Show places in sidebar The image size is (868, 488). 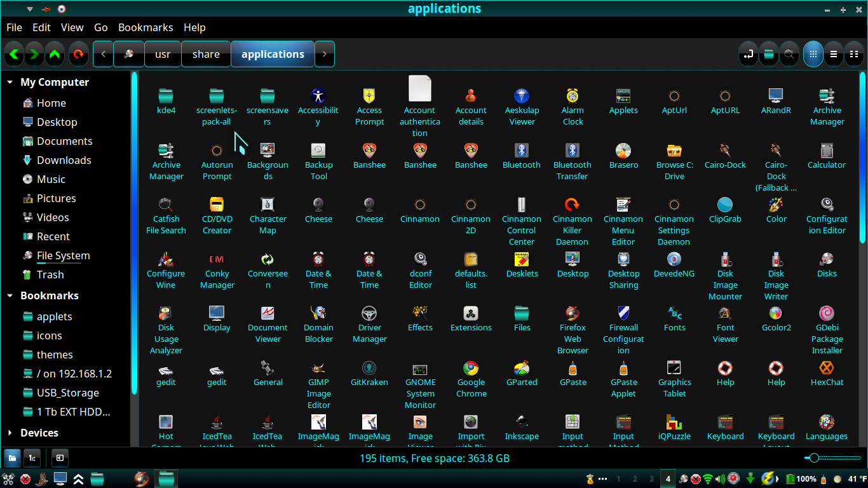tap(12, 457)
